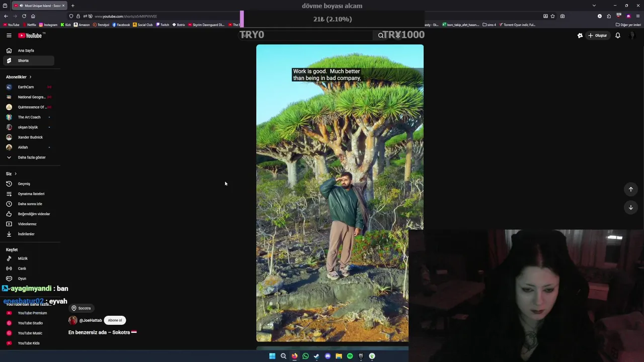
Task: Reload the page with refresh button
Action: tap(24, 16)
